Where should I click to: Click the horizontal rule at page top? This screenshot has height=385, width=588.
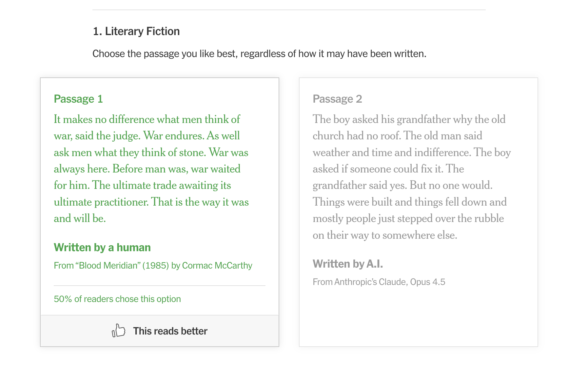coord(289,10)
